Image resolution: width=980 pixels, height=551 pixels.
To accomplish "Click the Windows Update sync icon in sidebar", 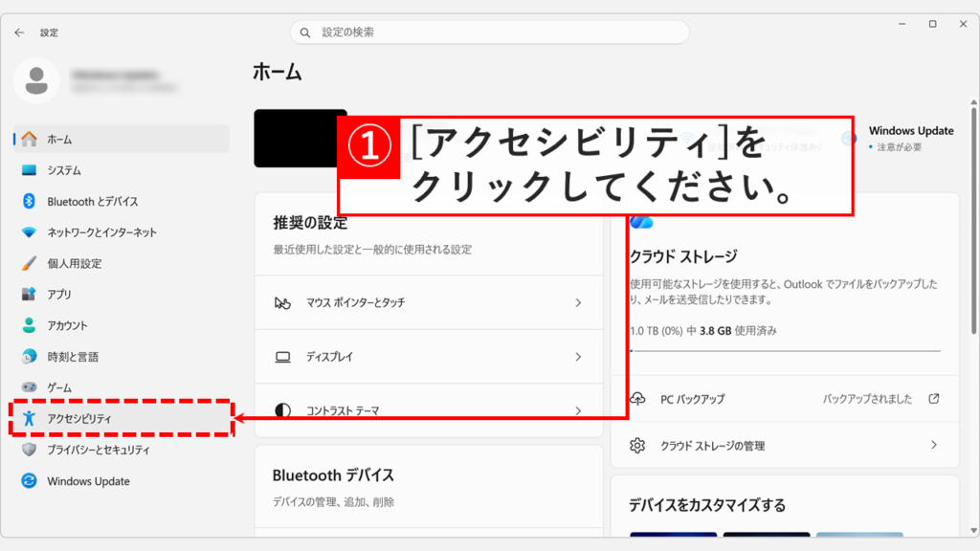I will pyautogui.click(x=29, y=480).
